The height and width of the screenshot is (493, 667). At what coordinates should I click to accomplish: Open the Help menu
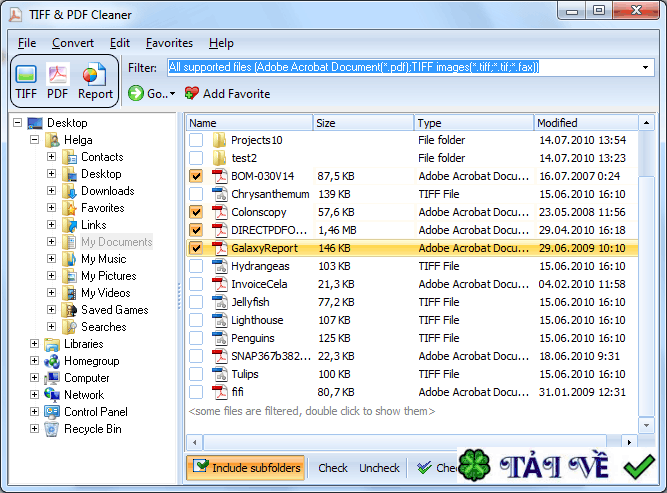tap(221, 43)
